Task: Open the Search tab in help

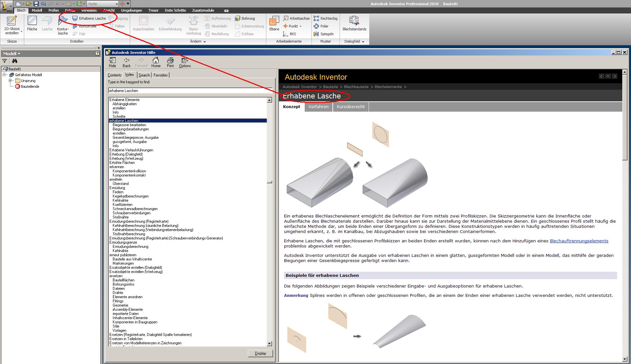Action: (144, 75)
